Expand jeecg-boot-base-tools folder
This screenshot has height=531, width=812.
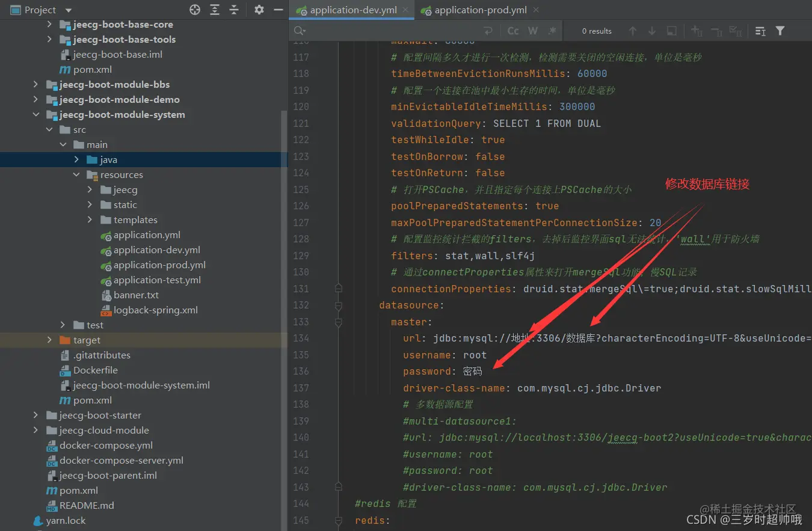point(49,40)
